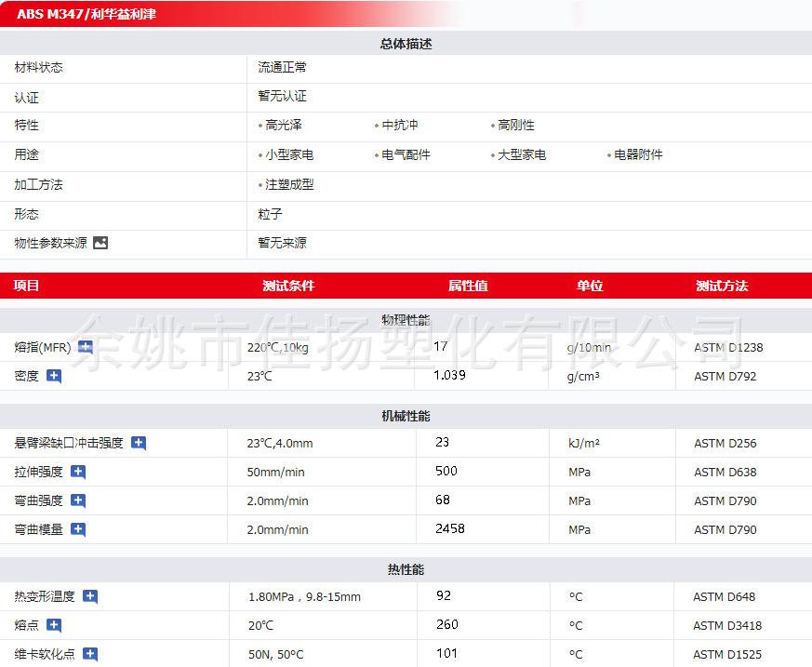Expand the plus icon next to 弯曲模量
Screen dimensions: 812x667
click(x=78, y=529)
